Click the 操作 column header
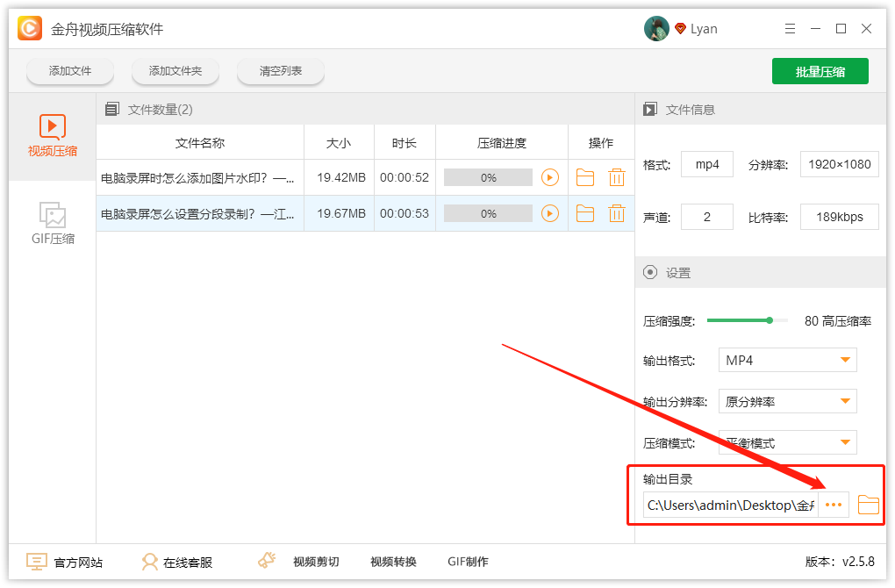This screenshot has height=588, width=895. pos(601,143)
